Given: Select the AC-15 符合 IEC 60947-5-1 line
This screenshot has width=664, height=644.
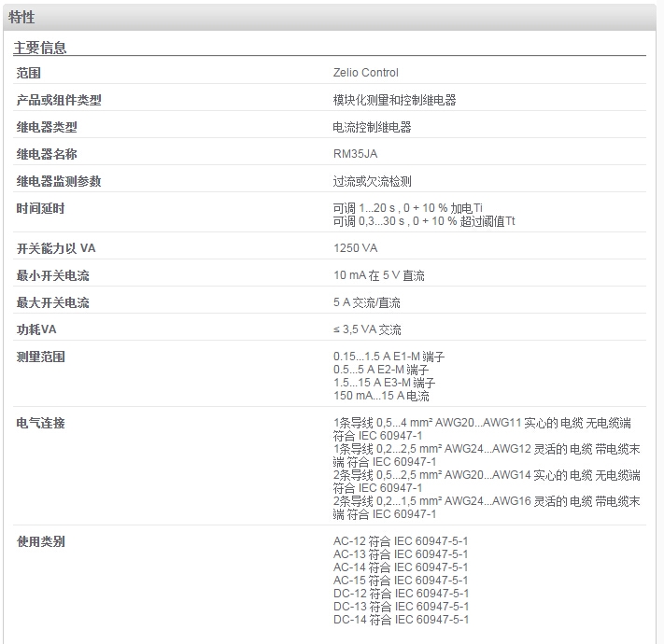Looking at the screenshot, I should 401,581.
